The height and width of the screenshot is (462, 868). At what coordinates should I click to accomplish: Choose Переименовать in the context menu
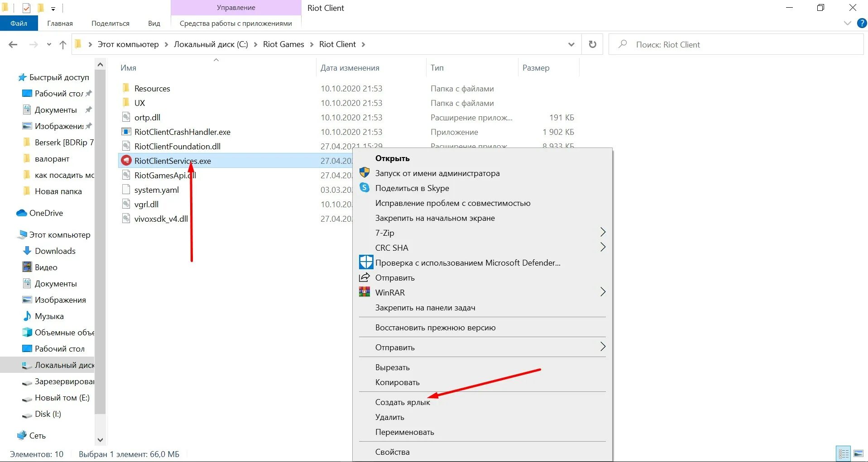[x=404, y=432]
